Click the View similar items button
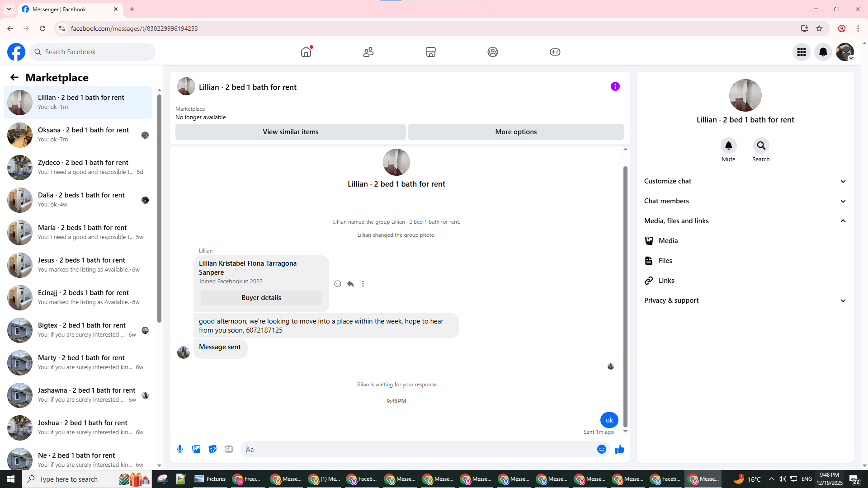The width and height of the screenshot is (868, 488). pyautogui.click(x=290, y=132)
